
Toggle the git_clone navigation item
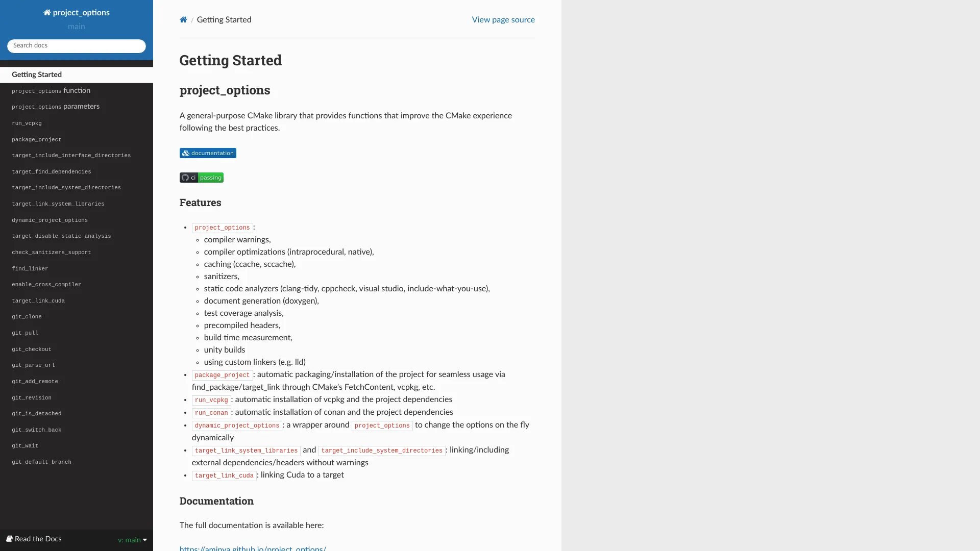pos(27,316)
